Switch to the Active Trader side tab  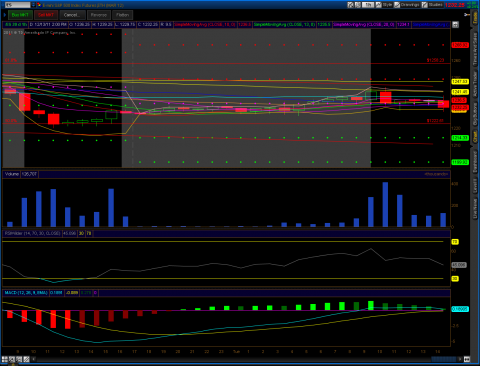point(475,85)
